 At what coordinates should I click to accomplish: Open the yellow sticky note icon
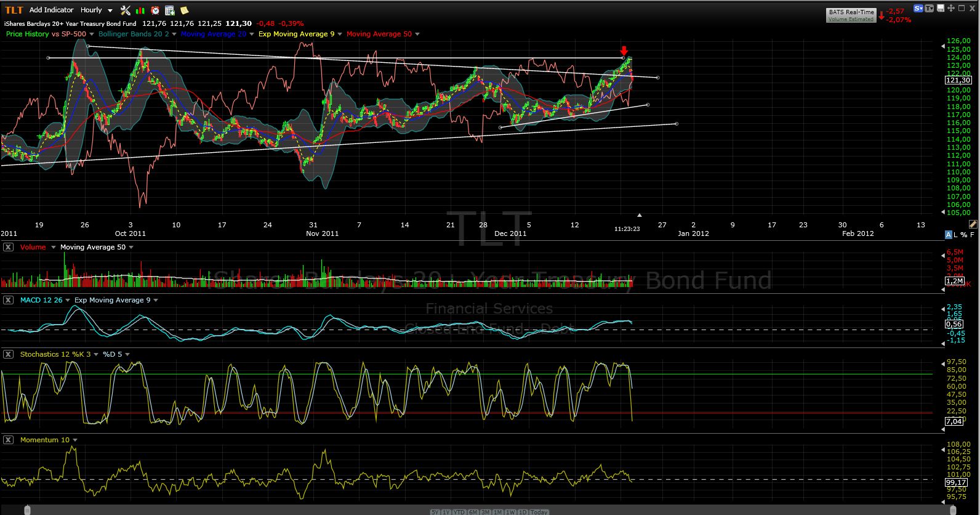[184, 10]
